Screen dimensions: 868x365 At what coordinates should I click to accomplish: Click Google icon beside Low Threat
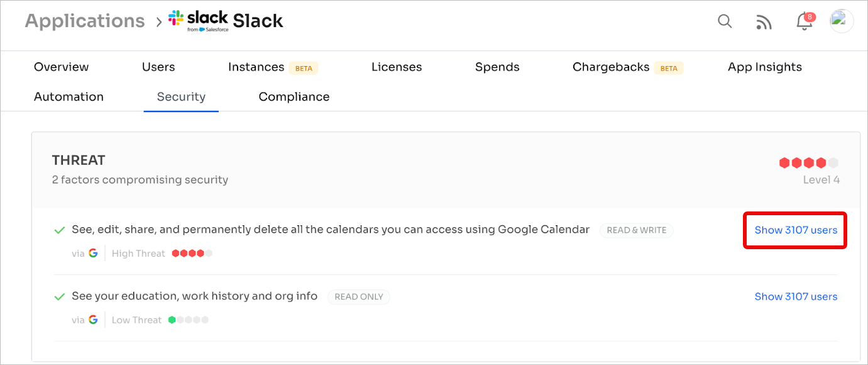[x=93, y=320]
